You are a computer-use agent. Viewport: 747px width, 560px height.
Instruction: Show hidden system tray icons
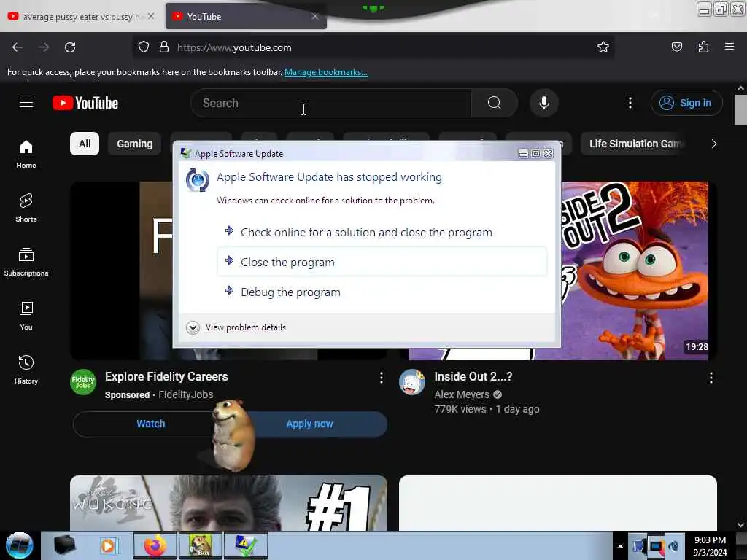[620, 546]
